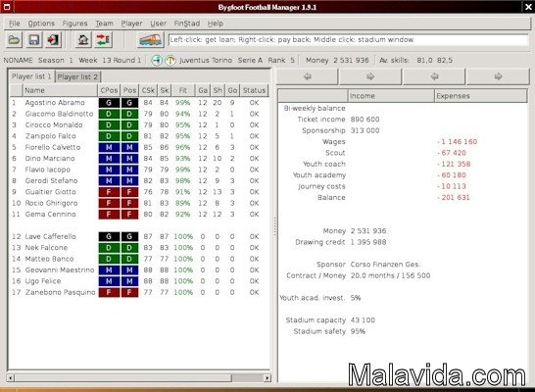Select player Agostino Abramo
The image size is (535, 392).
[139, 103]
